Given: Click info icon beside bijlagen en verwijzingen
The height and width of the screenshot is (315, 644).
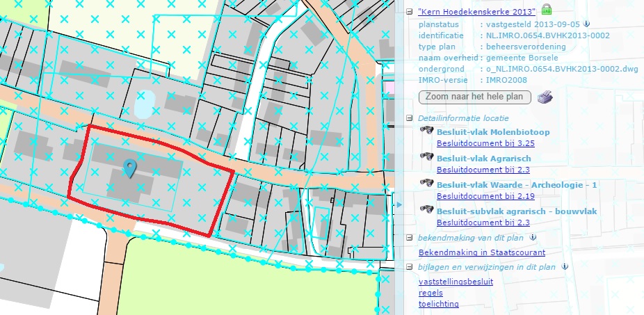Looking at the screenshot, I should (565, 266).
